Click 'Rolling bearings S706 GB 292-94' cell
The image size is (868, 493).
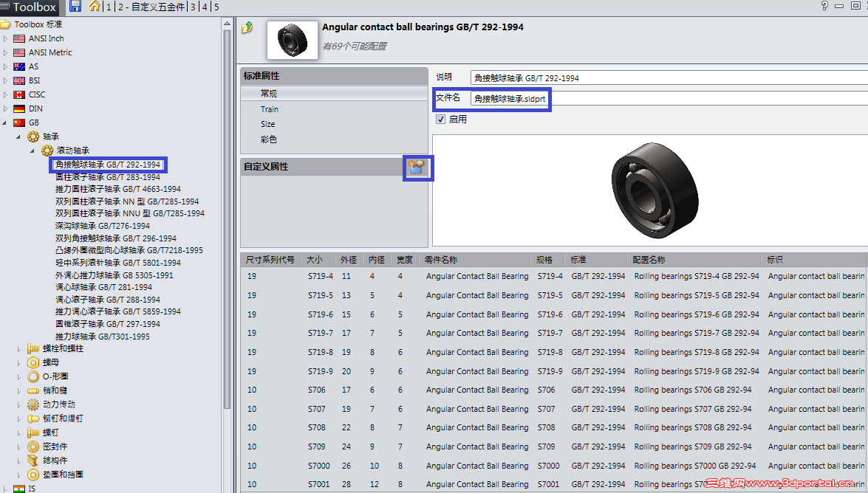(692, 390)
